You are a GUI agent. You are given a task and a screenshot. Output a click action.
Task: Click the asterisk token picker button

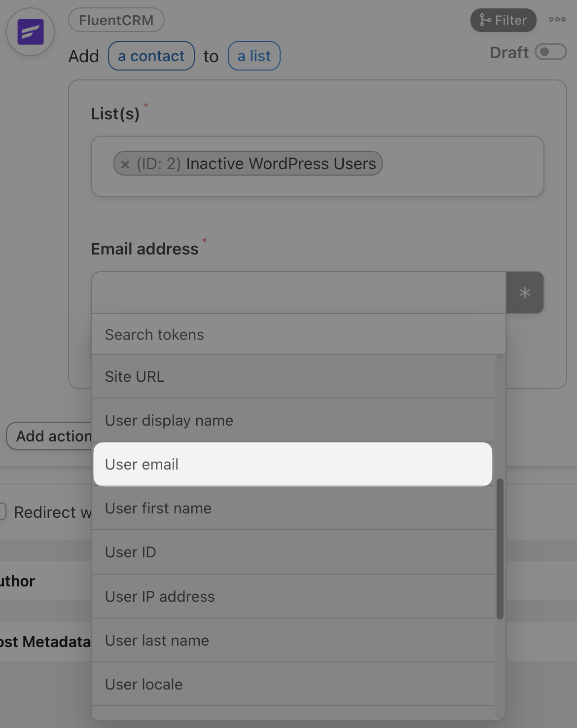click(x=525, y=292)
